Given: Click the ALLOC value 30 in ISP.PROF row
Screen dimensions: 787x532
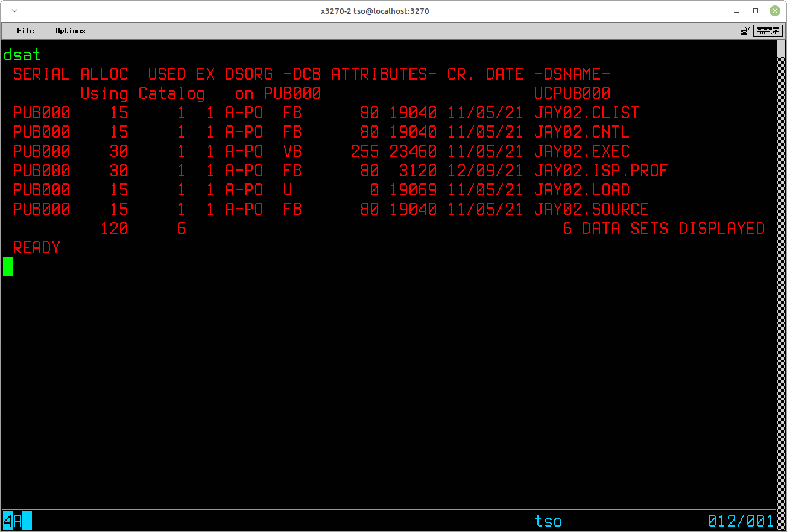Looking at the screenshot, I should (119, 171).
